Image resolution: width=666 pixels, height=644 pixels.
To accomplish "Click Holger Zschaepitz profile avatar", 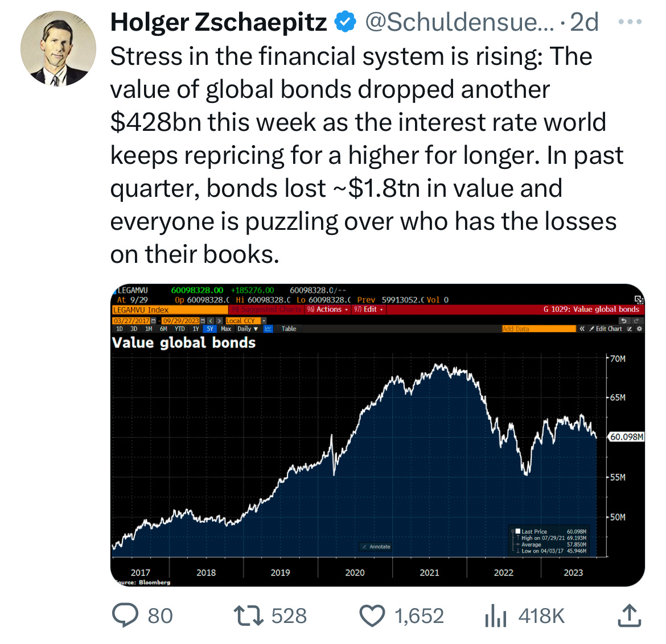I will click(58, 48).
